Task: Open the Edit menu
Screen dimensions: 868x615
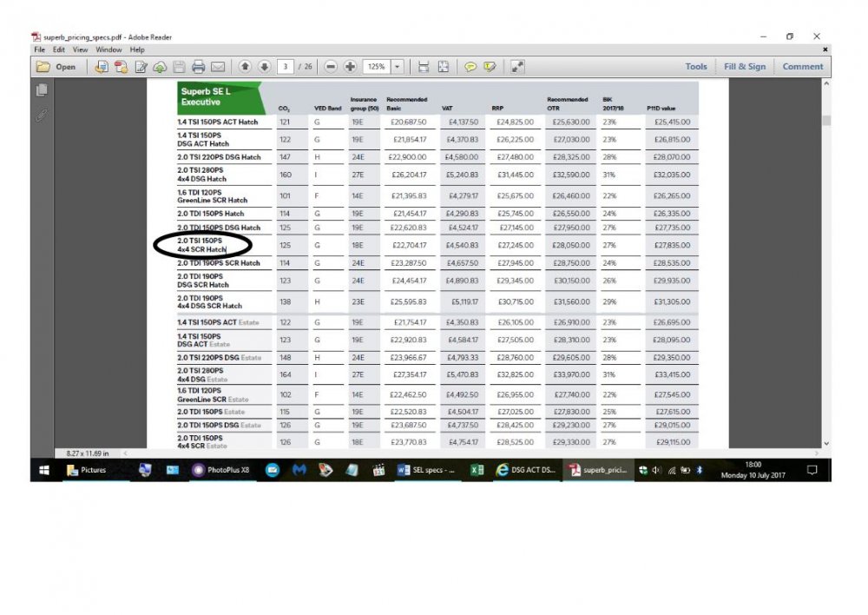Action: [x=59, y=50]
